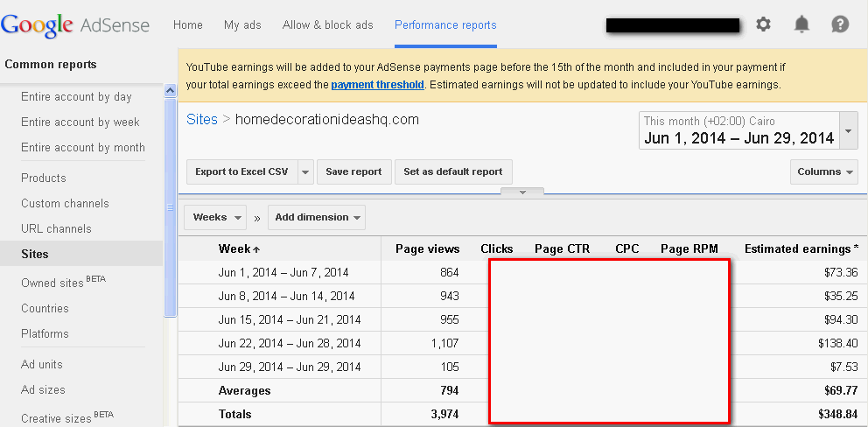Click the notifications bell icon

pyautogui.click(x=801, y=24)
